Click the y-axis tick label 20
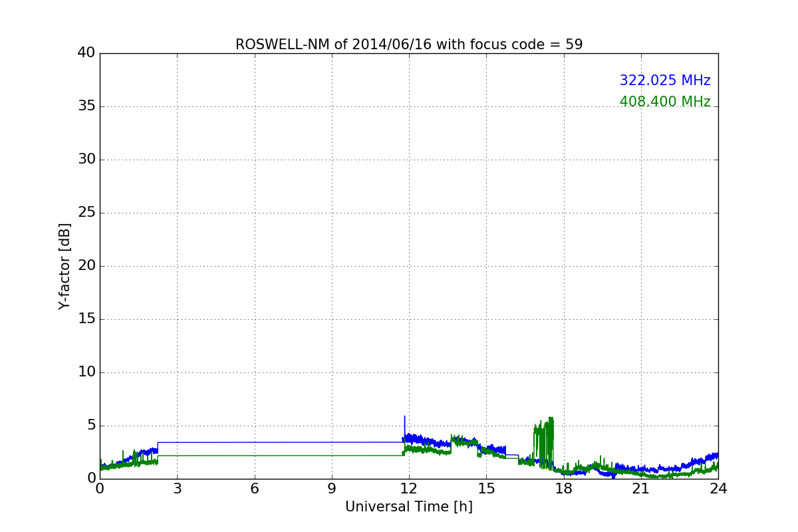 86,266
